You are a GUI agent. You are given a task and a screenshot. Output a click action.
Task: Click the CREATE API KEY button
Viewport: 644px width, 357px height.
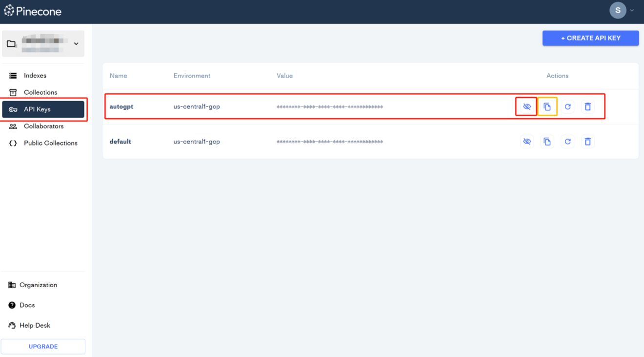[x=590, y=38]
